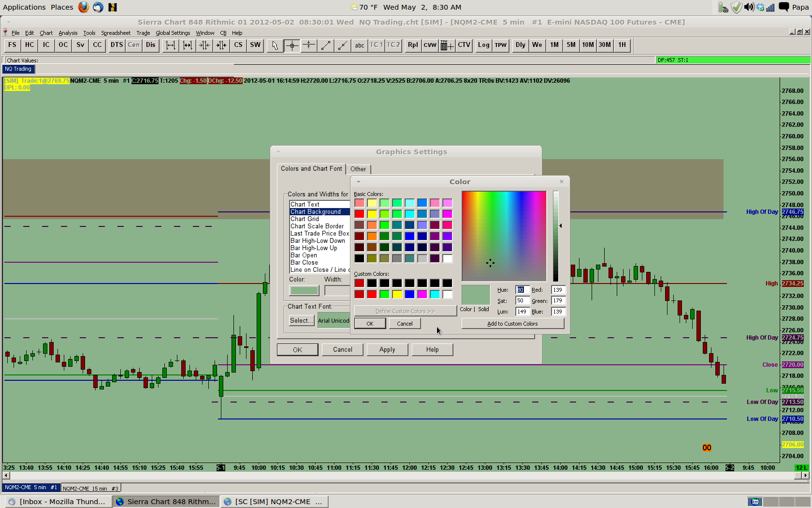This screenshot has width=812, height=508.
Task: Click the TPW toolbar button
Action: tap(501, 45)
